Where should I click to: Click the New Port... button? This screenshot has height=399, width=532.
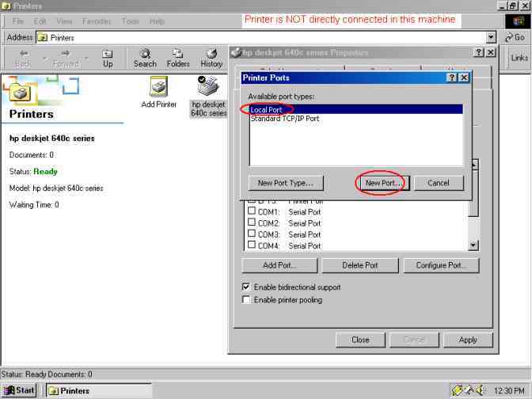(382, 183)
